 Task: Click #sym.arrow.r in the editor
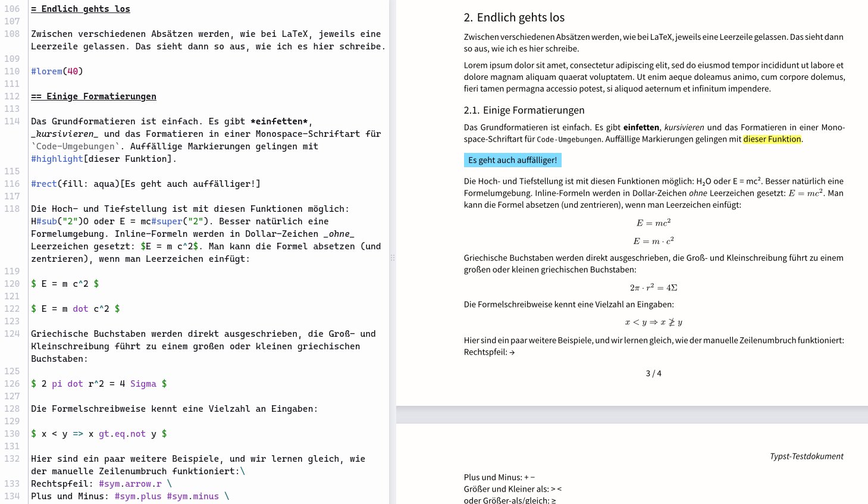coord(130,484)
